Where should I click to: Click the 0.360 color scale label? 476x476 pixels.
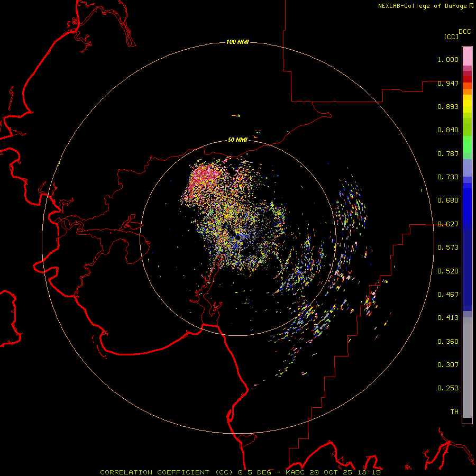point(448,342)
